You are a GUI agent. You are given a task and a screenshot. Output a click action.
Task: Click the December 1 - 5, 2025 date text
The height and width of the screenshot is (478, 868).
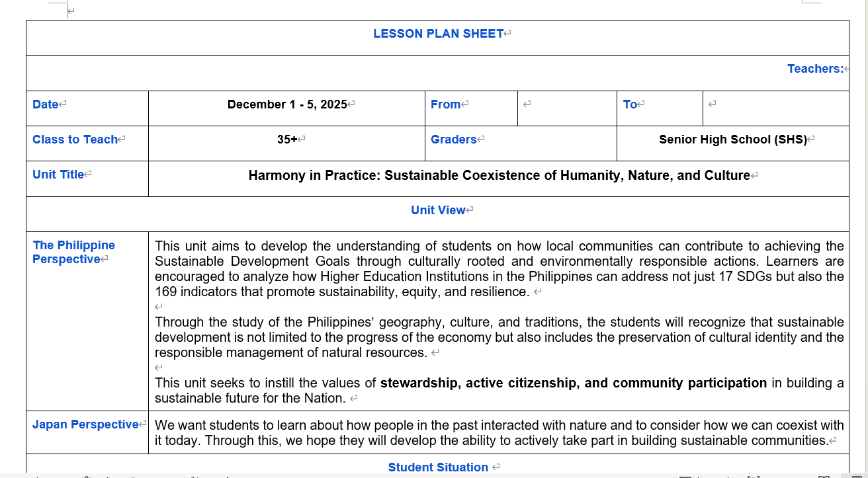click(287, 104)
